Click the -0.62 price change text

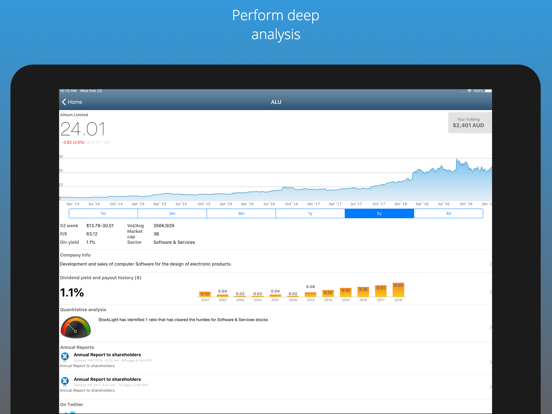click(73, 142)
